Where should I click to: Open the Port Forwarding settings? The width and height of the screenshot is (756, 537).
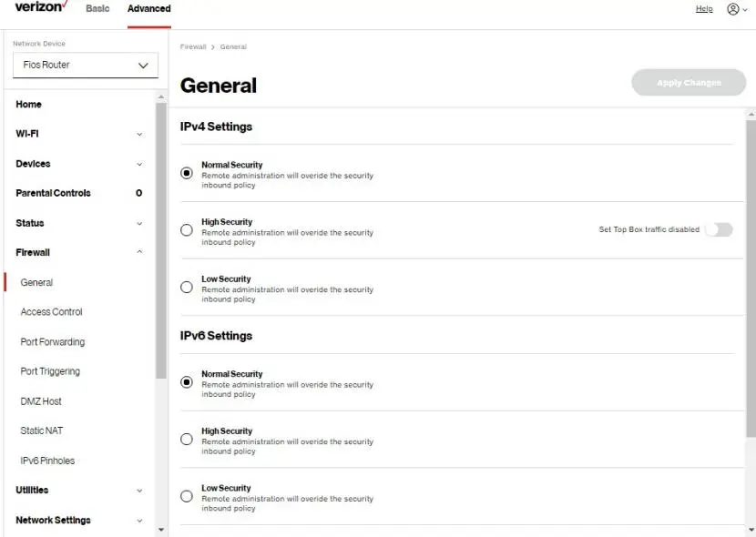[x=53, y=341]
